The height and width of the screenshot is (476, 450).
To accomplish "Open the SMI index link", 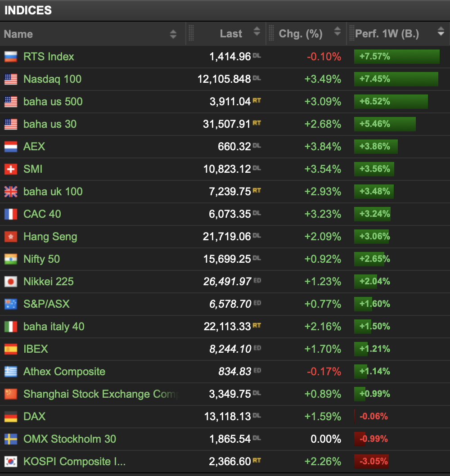I will 33,169.
